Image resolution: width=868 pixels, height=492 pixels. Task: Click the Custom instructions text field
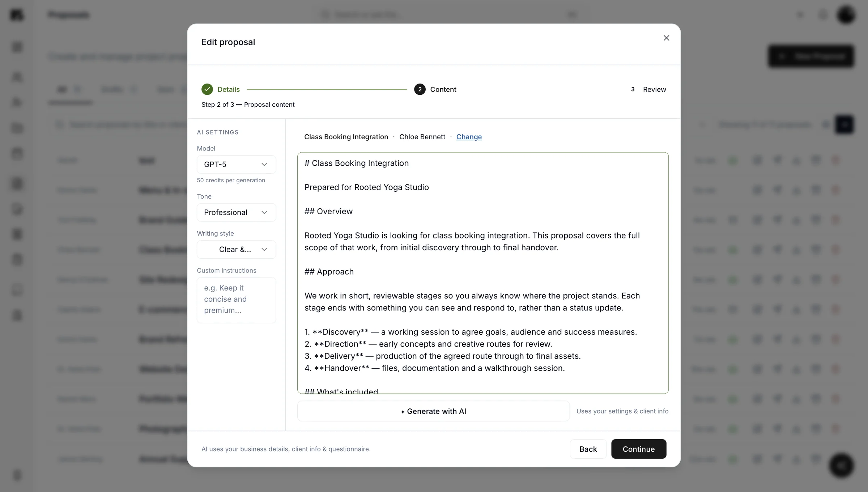[236, 300]
